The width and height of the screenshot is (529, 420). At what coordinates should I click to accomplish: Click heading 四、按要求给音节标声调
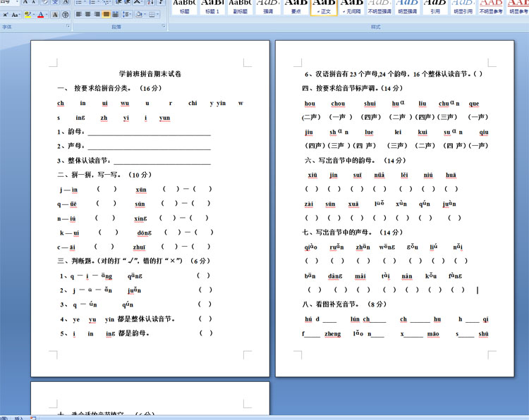[352, 88]
